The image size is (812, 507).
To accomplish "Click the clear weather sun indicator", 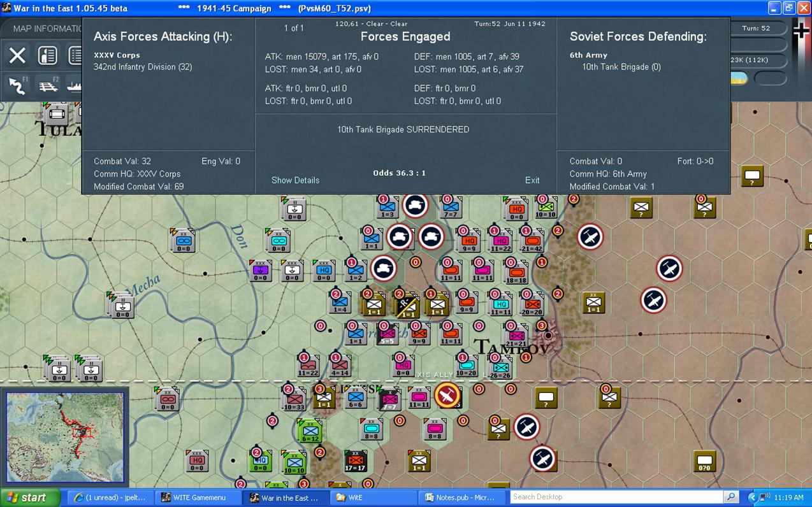I will pos(738,78).
